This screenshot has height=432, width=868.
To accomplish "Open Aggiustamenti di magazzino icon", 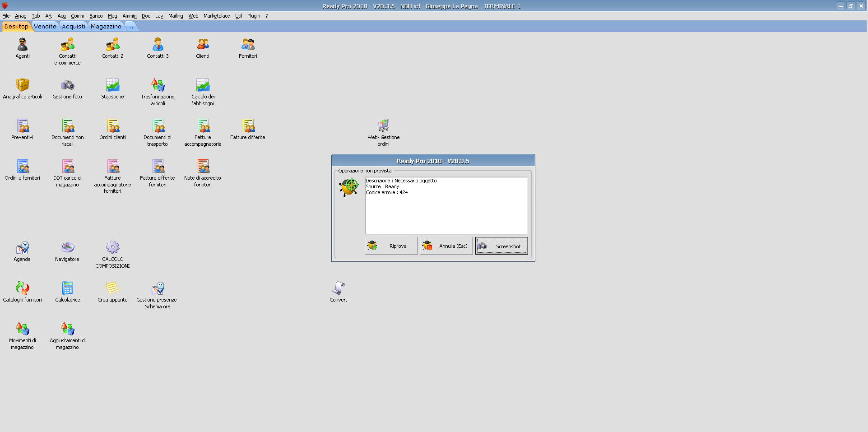I will pyautogui.click(x=68, y=329).
